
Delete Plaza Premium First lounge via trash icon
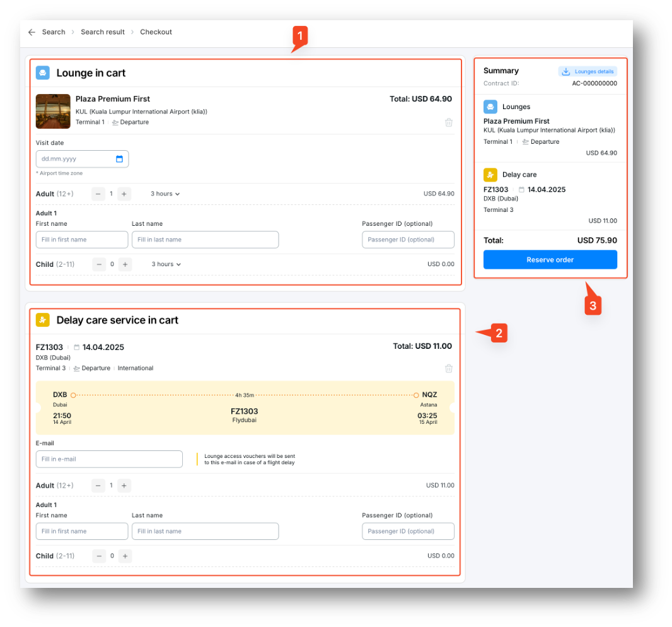pyautogui.click(x=449, y=122)
